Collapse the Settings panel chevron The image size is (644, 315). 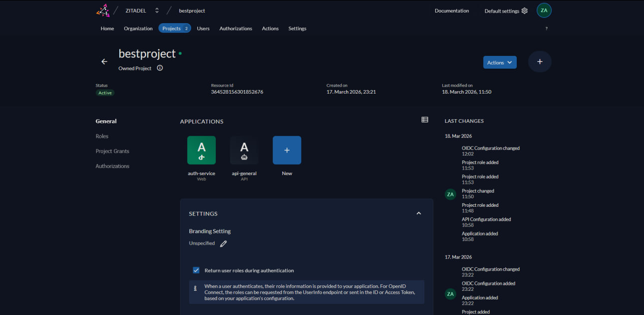(419, 213)
